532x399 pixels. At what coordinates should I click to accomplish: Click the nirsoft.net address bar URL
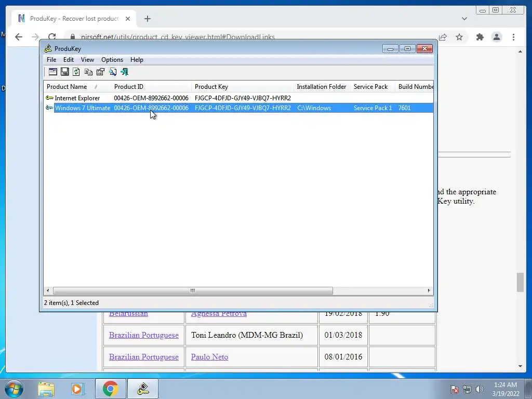(x=178, y=37)
